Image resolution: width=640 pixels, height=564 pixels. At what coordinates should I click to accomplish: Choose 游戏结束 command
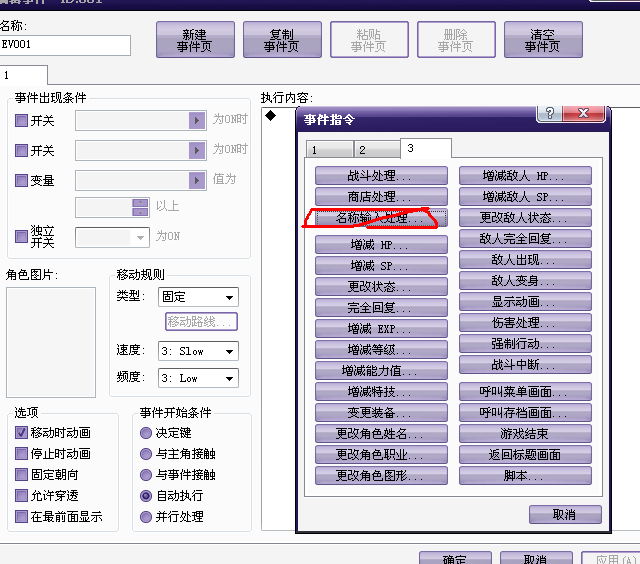click(x=525, y=433)
